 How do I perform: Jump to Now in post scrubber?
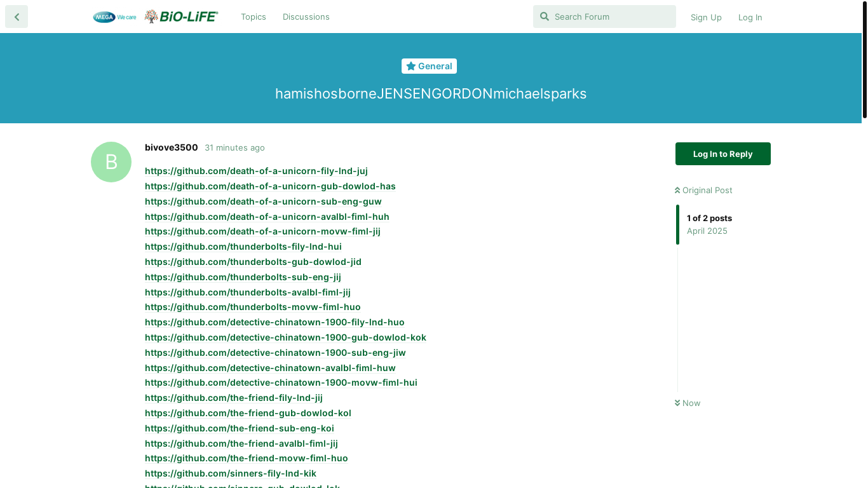click(688, 403)
